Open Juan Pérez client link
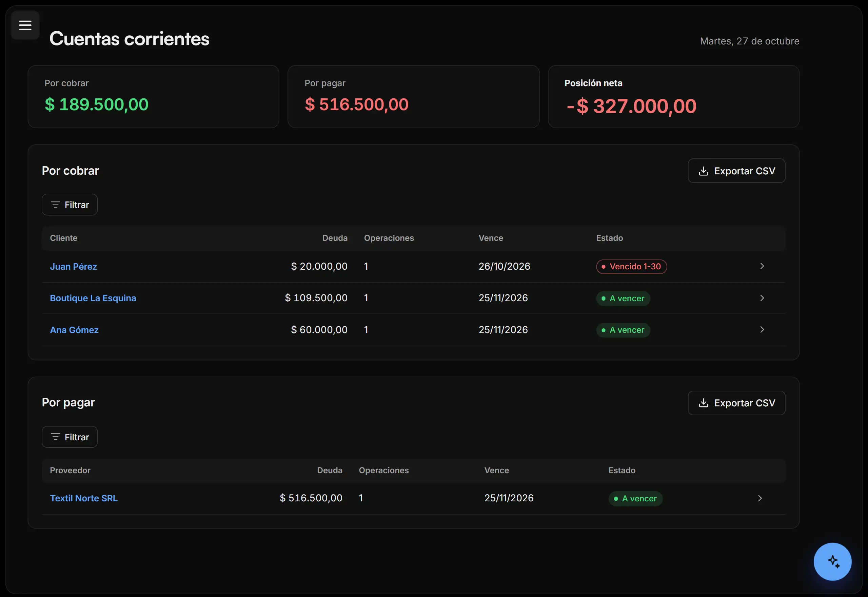The width and height of the screenshot is (868, 597). [74, 266]
